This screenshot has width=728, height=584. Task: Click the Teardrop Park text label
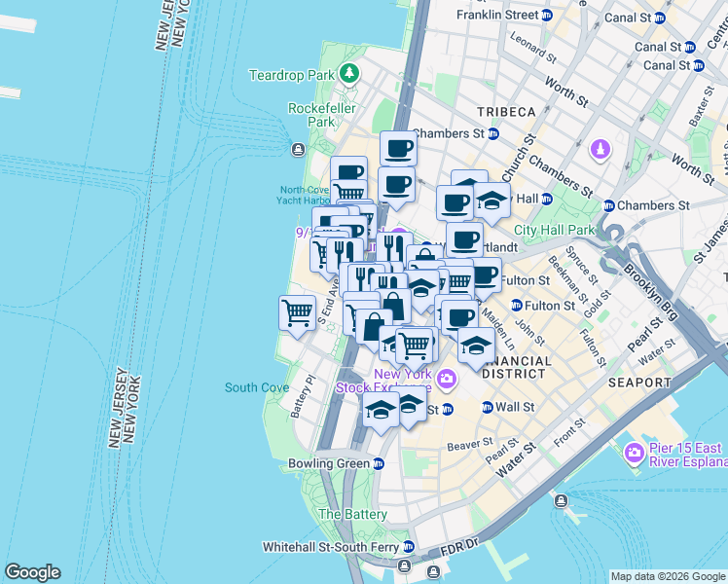pyautogui.click(x=292, y=75)
